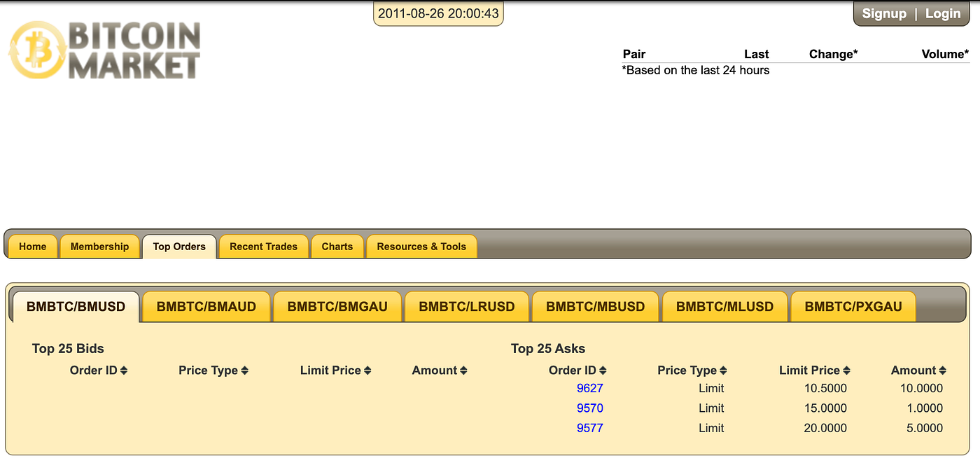Screen dimensions: 980x463
Task: Click limit price 20.0000
Action: (825, 428)
